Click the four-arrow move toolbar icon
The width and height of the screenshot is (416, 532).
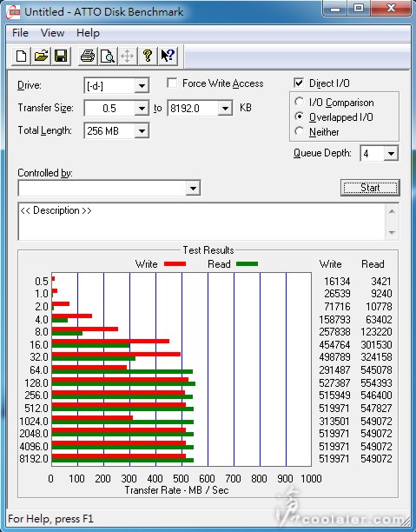[127, 56]
